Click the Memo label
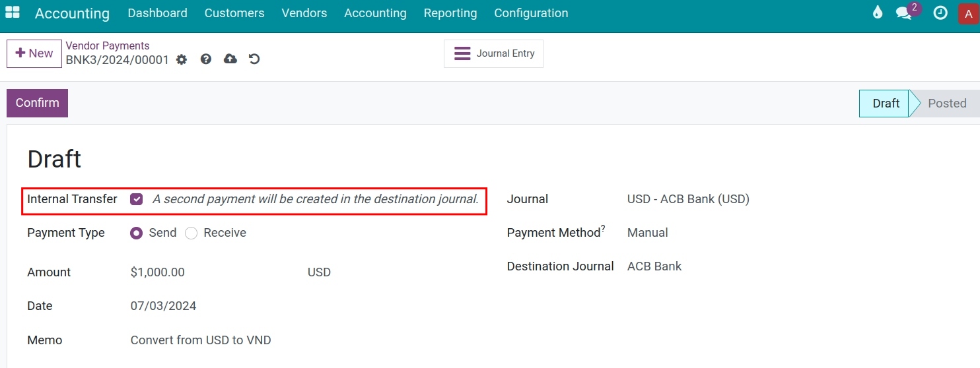980x368 pixels. [x=45, y=340]
